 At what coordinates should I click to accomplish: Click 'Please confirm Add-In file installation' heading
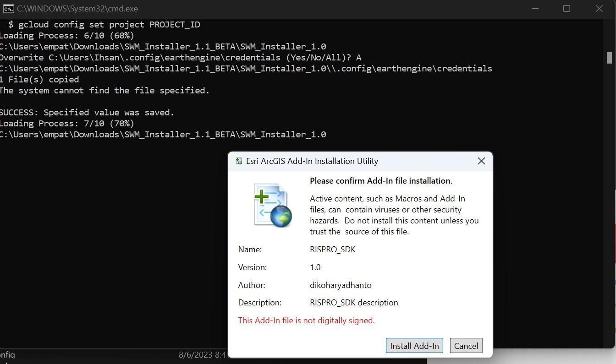click(381, 181)
